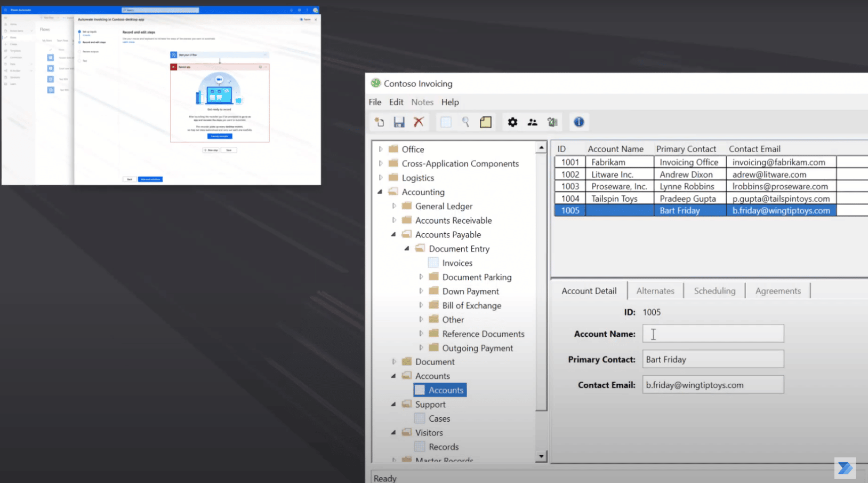Click the Excel export toolbar icon

[x=552, y=122]
